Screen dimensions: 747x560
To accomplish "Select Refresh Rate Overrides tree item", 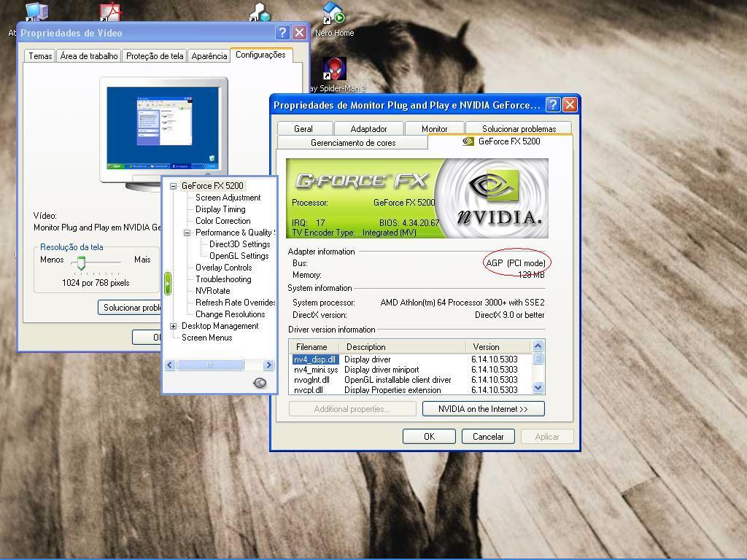I will pos(236,303).
